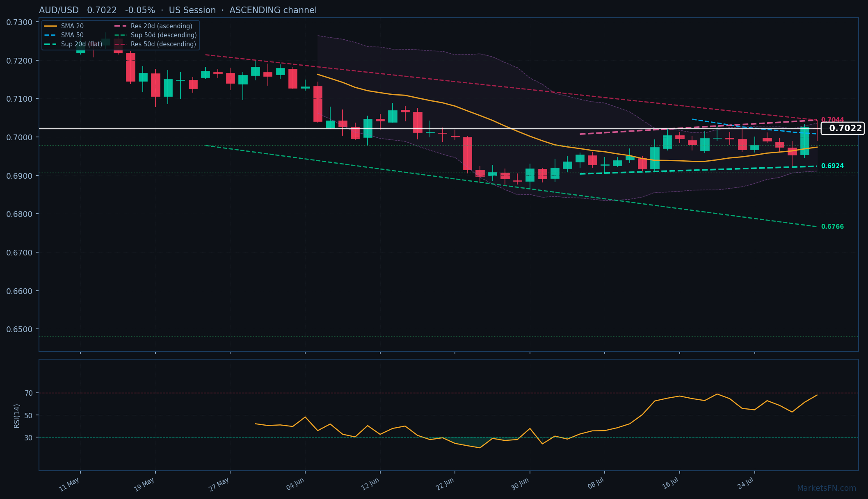
Task: Click the US Session label in the title
Action: 192,10
